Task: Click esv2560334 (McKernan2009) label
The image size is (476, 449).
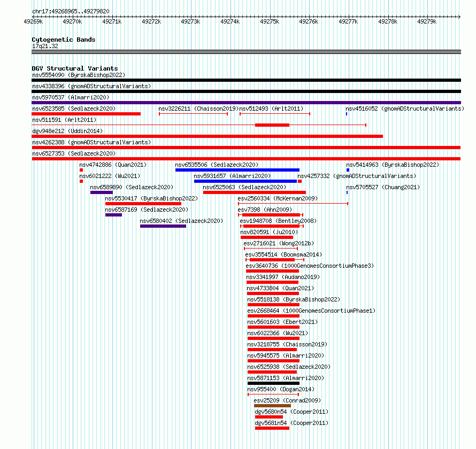Action: point(278,198)
